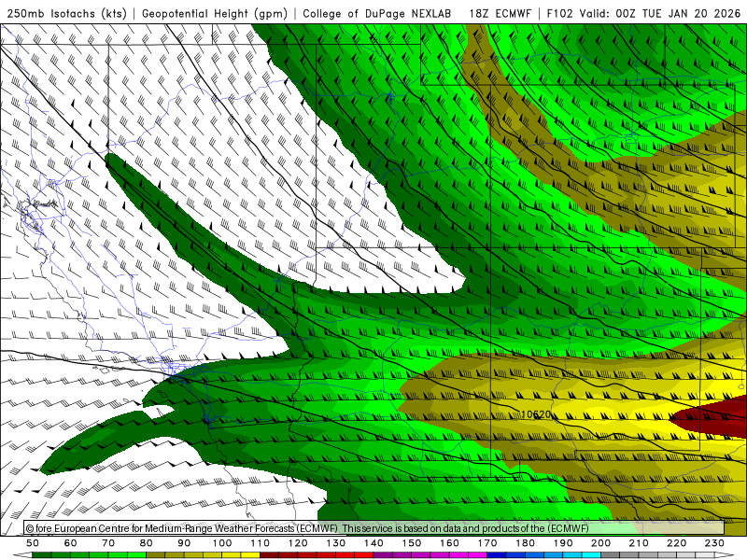Screen dimensions: 747x560
Task: Click the '230' legend label
Action: click(714, 543)
